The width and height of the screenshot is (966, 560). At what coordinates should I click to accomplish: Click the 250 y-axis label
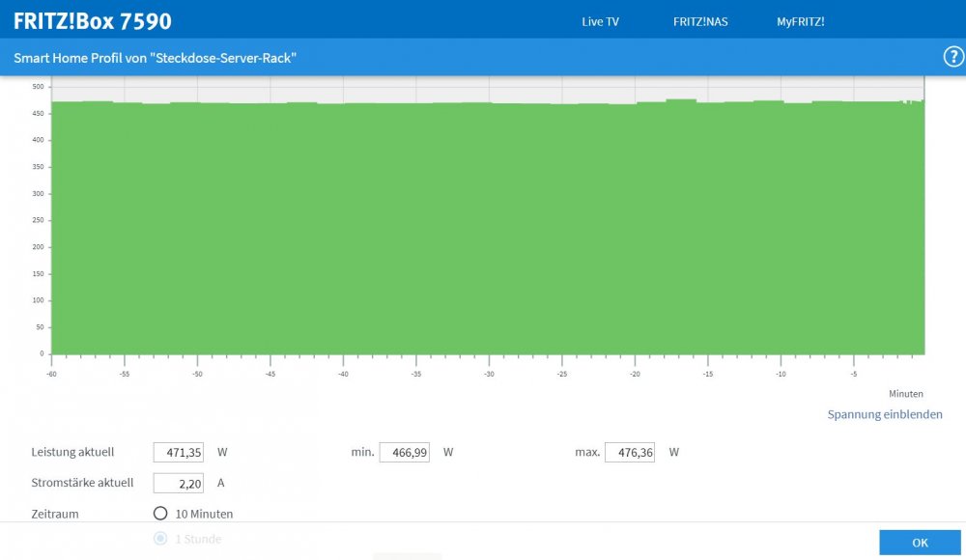coord(39,220)
